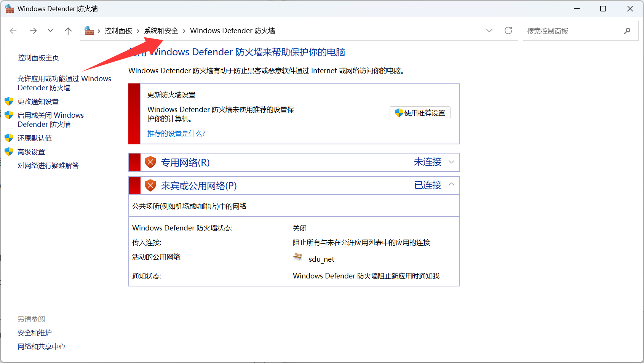The image size is (644, 363).
Task: Refresh the control panel page
Action: (x=508, y=30)
